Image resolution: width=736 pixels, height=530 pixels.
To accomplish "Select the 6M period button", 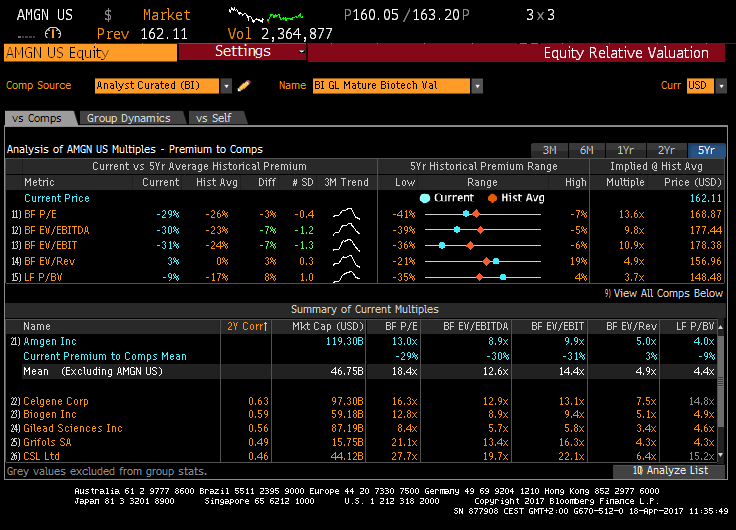I will [x=586, y=150].
